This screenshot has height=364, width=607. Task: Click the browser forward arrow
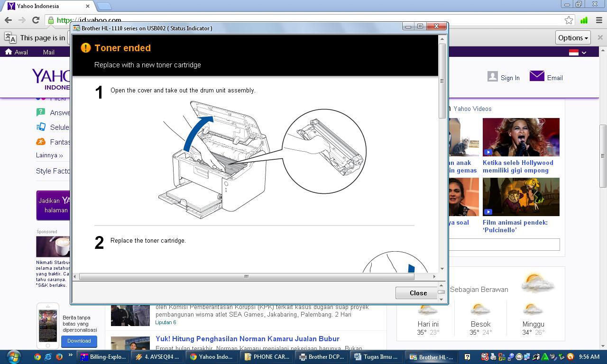(22, 20)
